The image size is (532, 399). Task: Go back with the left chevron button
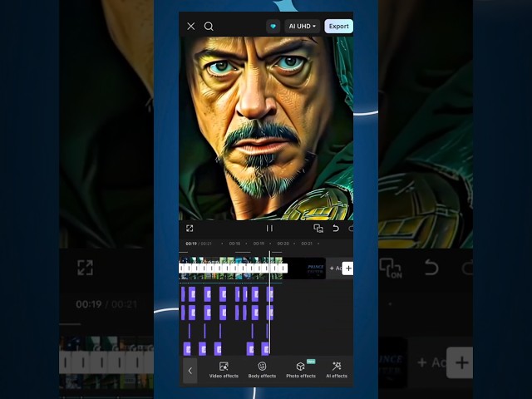[x=190, y=371]
